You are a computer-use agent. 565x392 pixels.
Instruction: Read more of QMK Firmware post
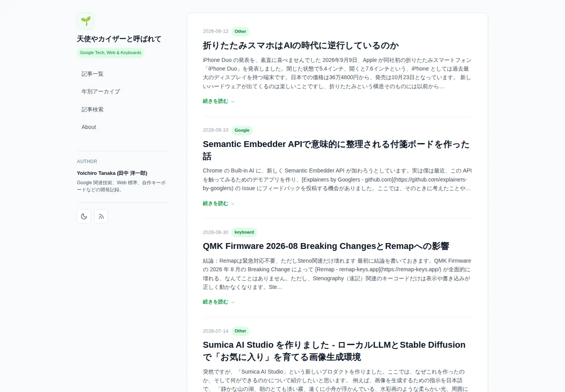point(219,302)
